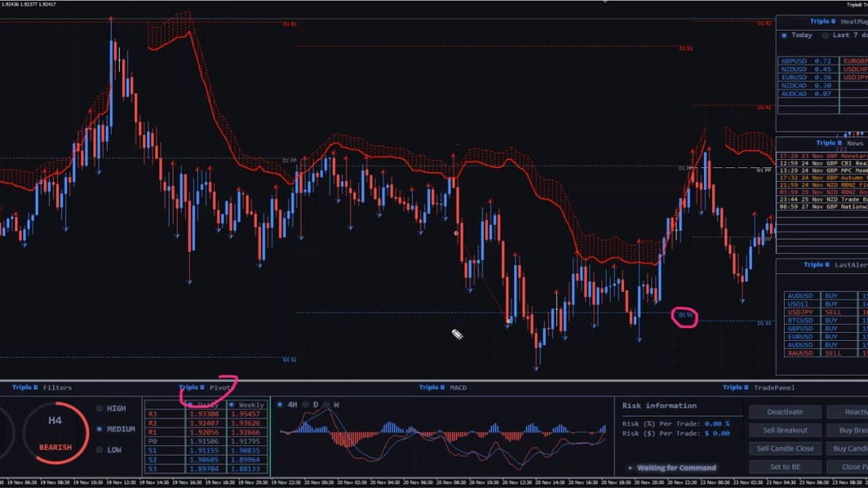The width and height of the screenshot is (868, 488).
Task: Select the HIGH filter radio button
Action: point(100,409)
